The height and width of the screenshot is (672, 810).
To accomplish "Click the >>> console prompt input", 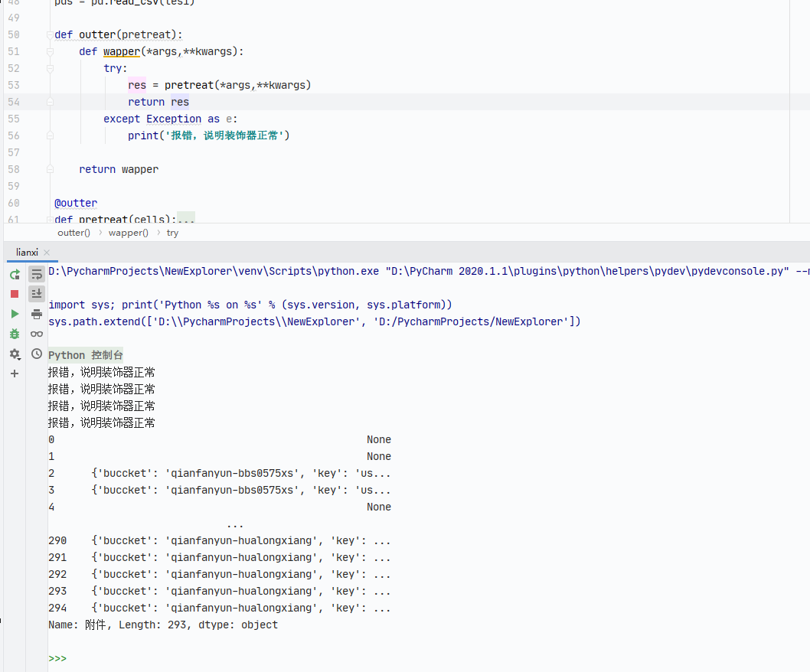I will [57, 658].
